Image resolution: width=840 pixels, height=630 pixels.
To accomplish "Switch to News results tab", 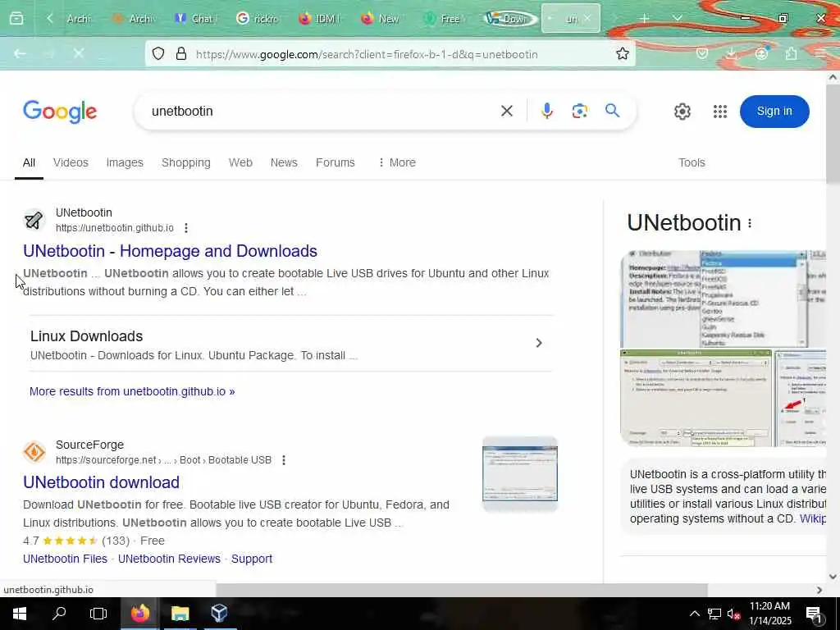I will [284, 162].
